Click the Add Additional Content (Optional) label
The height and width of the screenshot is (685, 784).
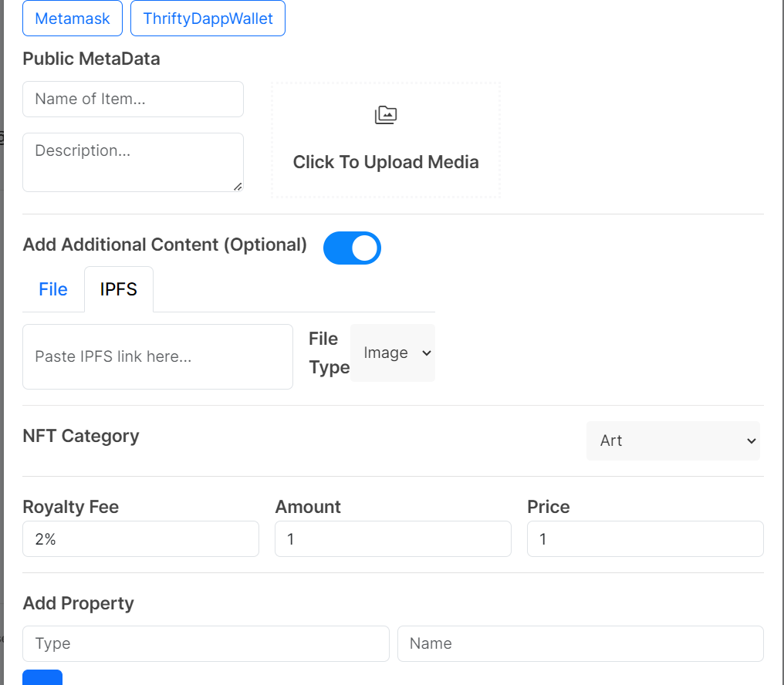point(165,245)
